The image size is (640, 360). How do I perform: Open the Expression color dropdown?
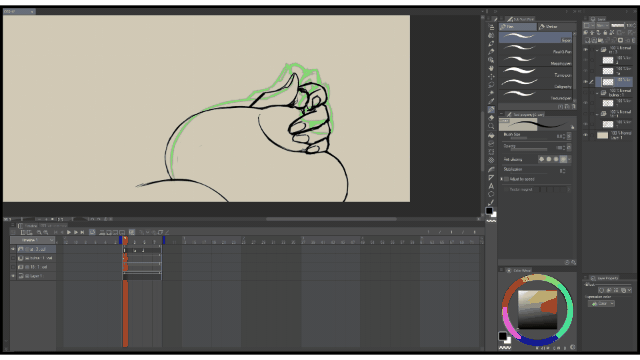[x=602, y=304]
